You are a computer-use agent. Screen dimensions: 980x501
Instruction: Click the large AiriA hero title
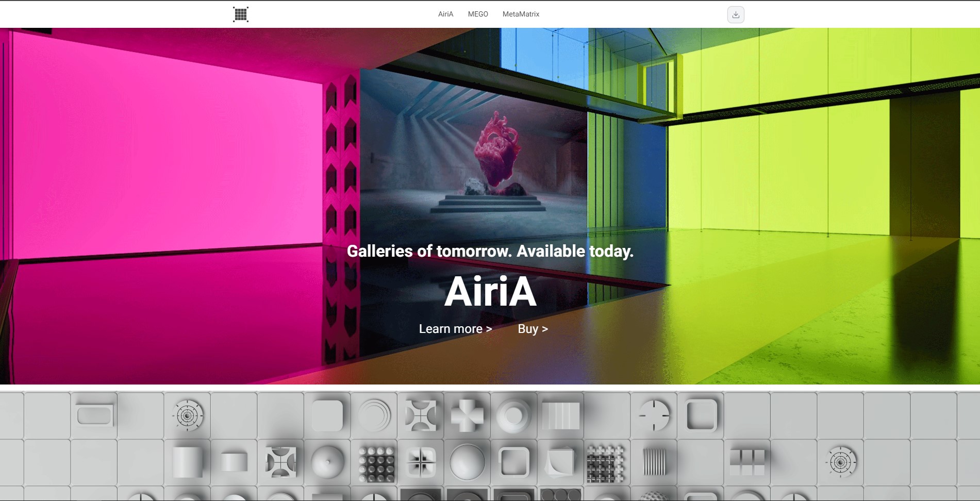tap(490, 292)
